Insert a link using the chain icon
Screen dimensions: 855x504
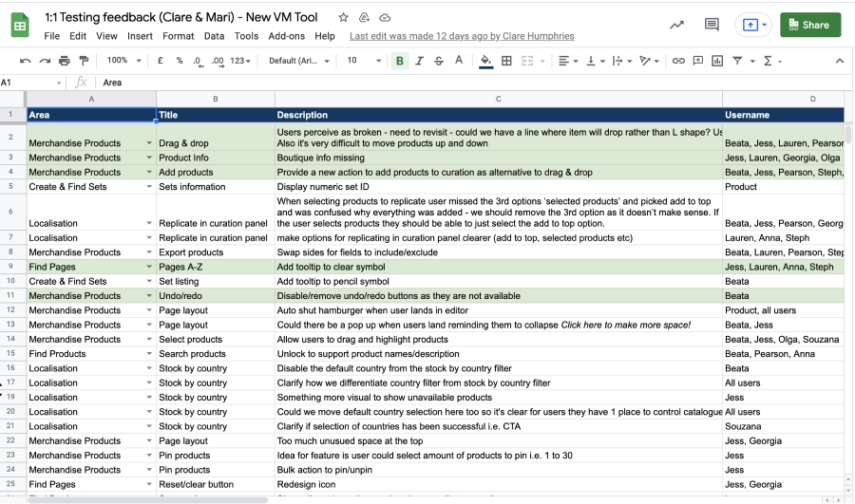[x=678, y=61]
